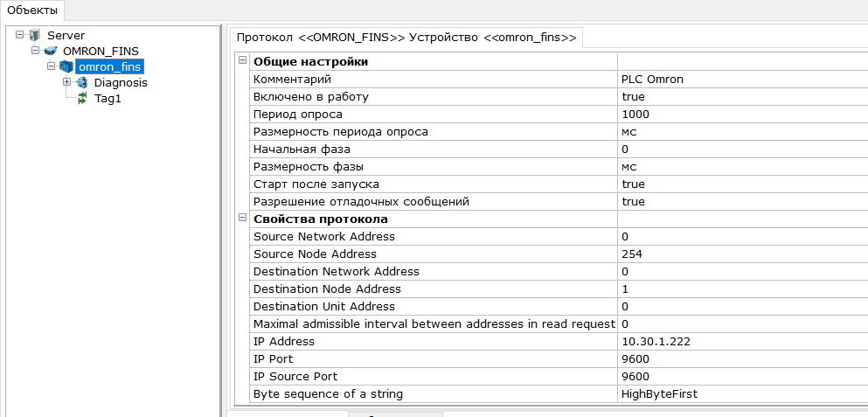Click the omron_fins device icon
The width and height of the screenshot is (868, 417).
66,67
